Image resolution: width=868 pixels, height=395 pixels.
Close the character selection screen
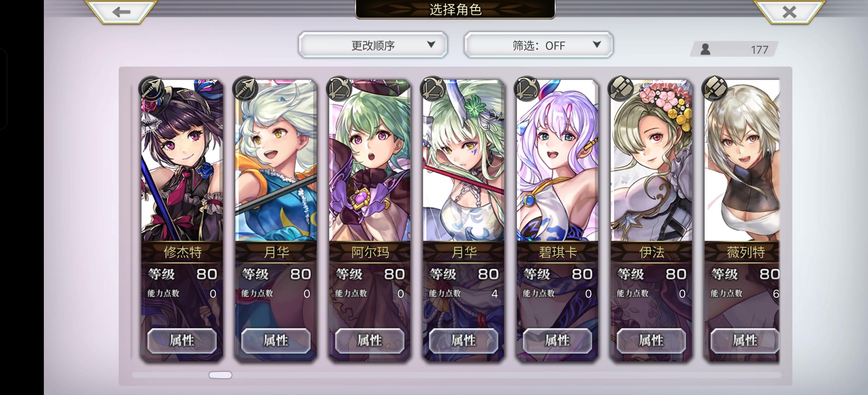tap(789, 12)
